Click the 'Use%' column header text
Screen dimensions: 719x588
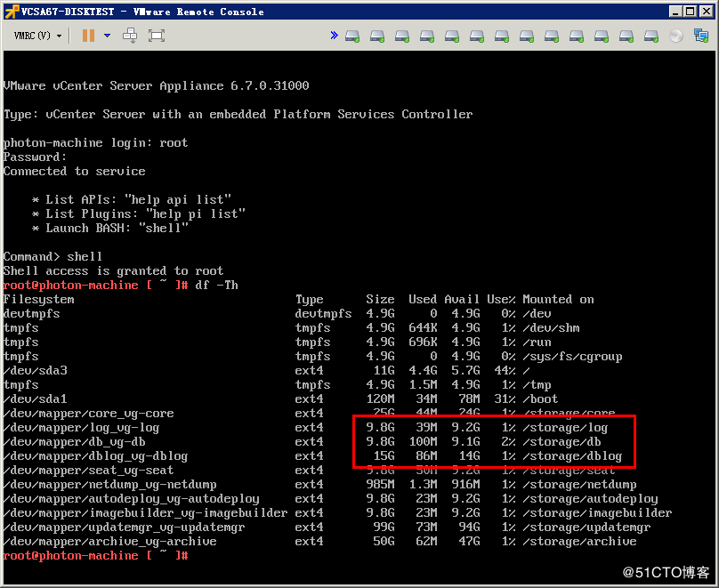tap(501, 299)
